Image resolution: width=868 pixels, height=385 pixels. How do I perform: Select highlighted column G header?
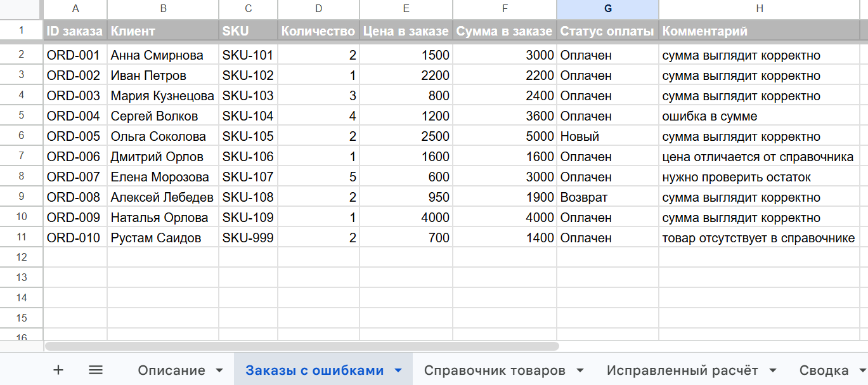click(608, 9)
